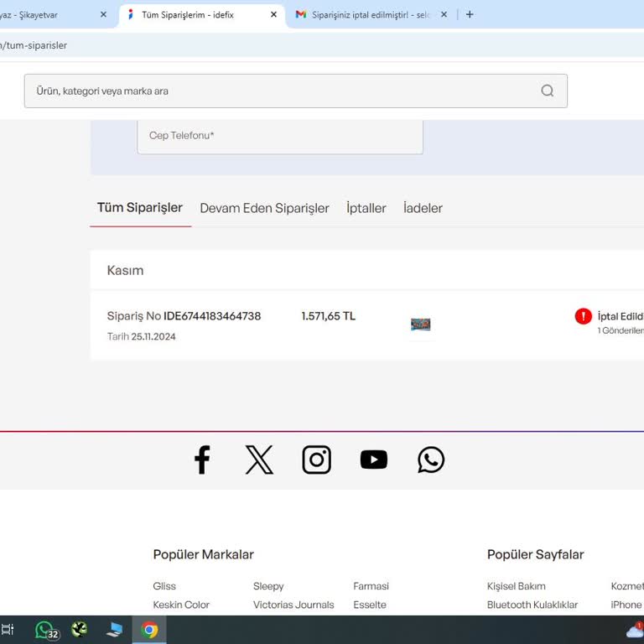
Task: Open WhatsApp from the Windows taskbar
Action: [44, 630]
